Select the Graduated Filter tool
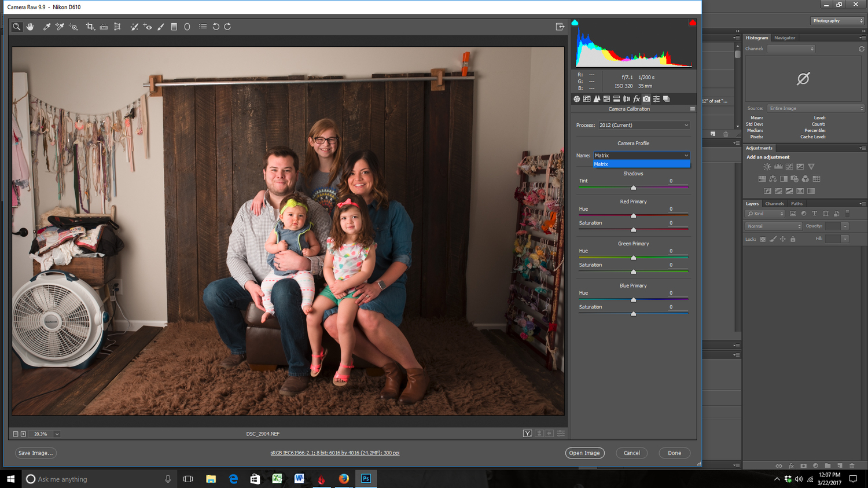The image size is (868, 488). tap(174, 27)
